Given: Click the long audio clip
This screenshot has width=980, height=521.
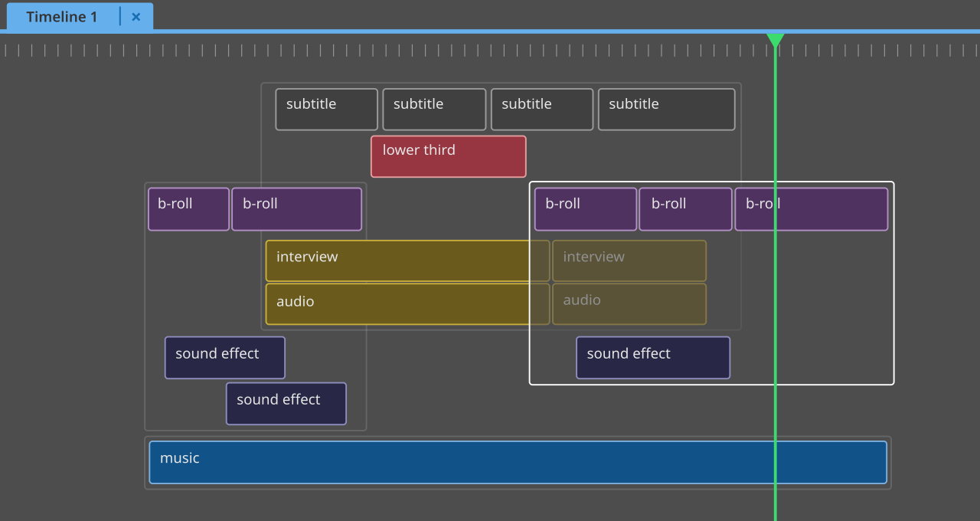Looking at the screenshot, I should [407, 303].
